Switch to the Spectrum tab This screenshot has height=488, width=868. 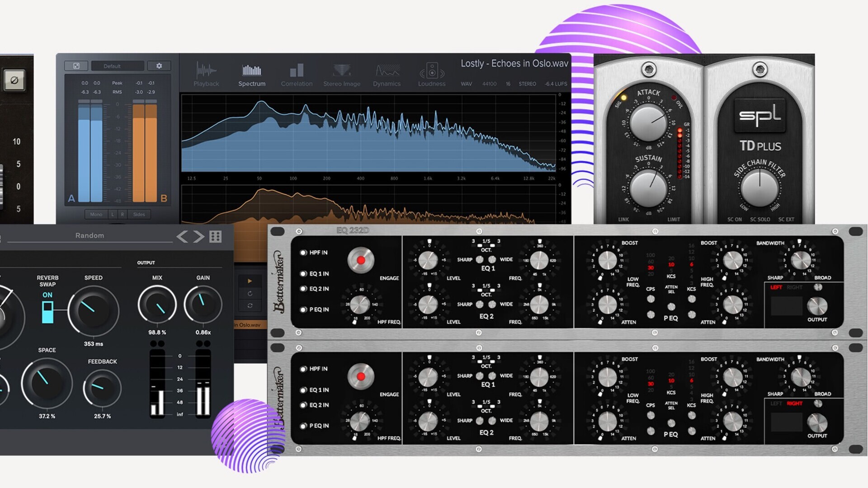pos(252,75)
